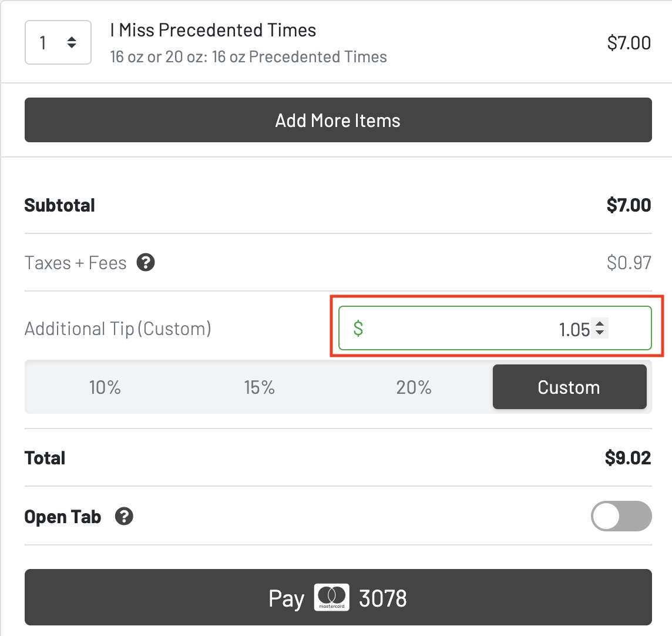The image size is (672, 636).
Task: Click the Open Tab question mark icon
Action: coord(124,517)
